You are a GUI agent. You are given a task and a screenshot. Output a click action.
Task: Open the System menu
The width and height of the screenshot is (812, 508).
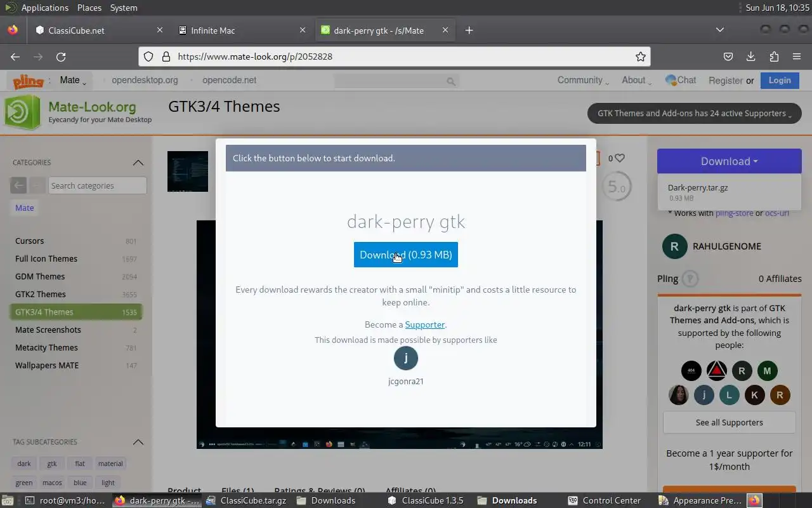(124, 8)
